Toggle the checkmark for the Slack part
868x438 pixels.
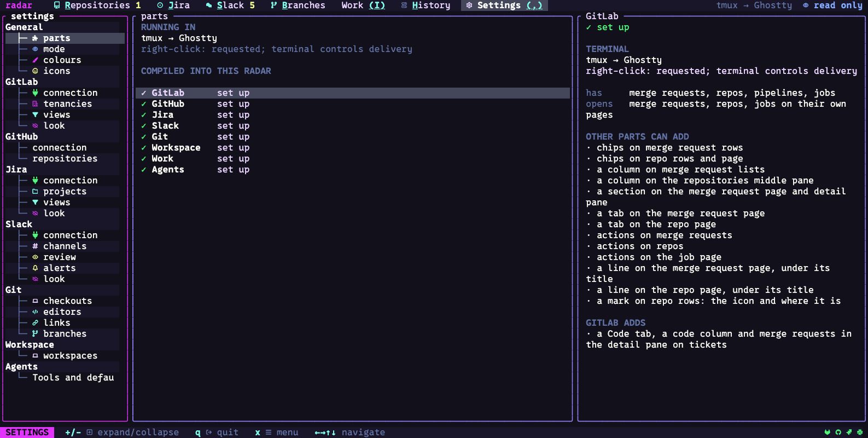[144, 126]
